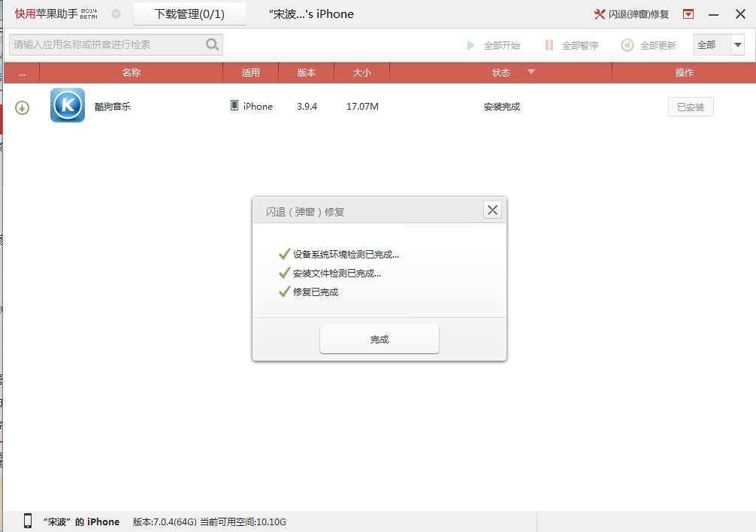
Task: Click the phone icon in the status bar
Action: (28, 521)
